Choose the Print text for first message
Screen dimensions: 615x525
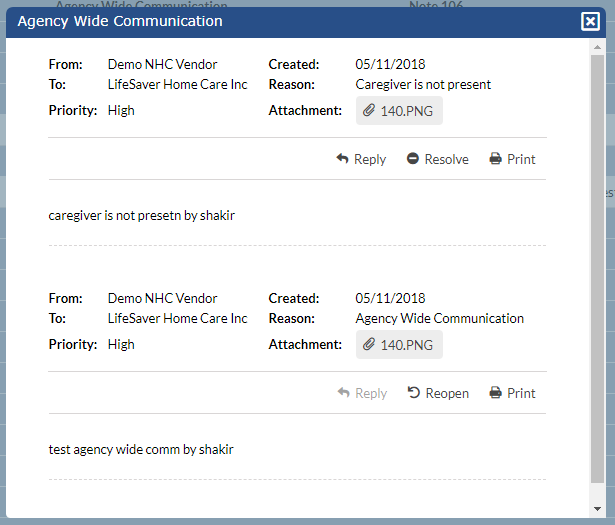(x=521, y=159)
